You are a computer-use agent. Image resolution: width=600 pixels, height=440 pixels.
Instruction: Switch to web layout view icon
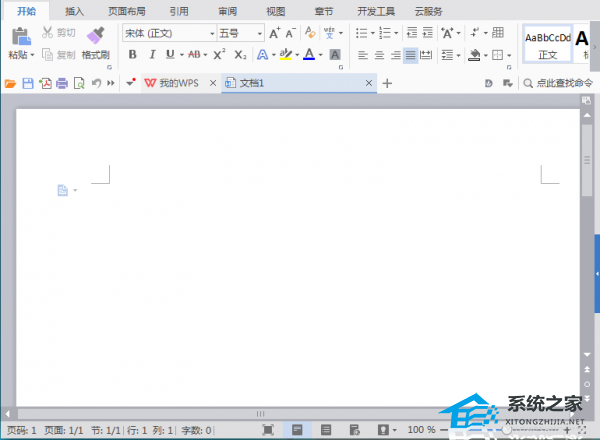point(354,430)
